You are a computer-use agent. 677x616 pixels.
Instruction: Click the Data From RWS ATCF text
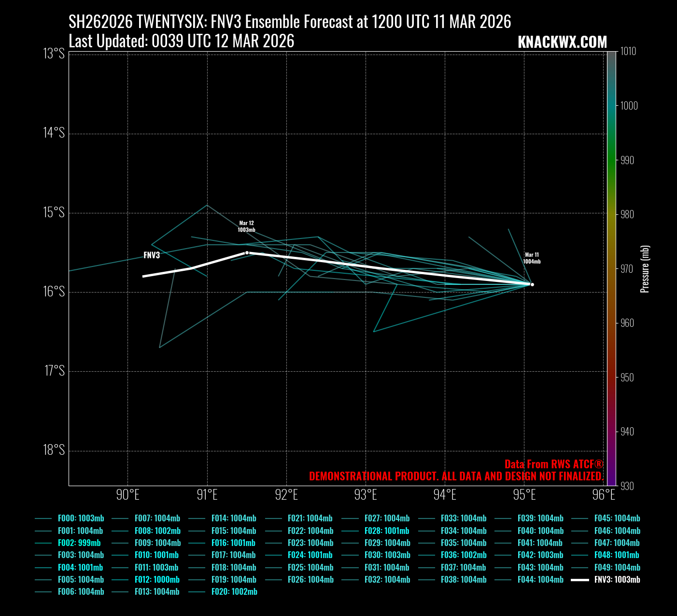tap(554, 464)
